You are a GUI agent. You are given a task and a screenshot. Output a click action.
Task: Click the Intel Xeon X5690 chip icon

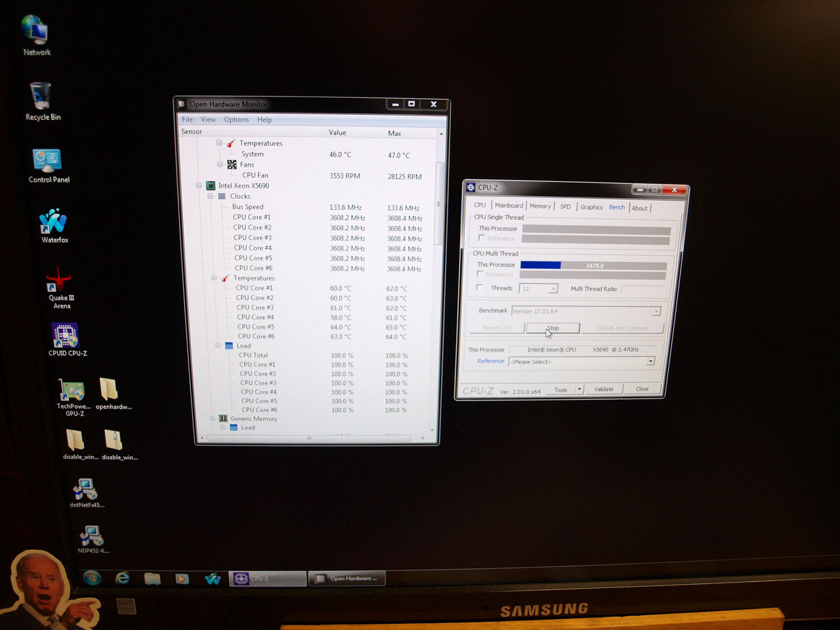[x=211, y=186]
